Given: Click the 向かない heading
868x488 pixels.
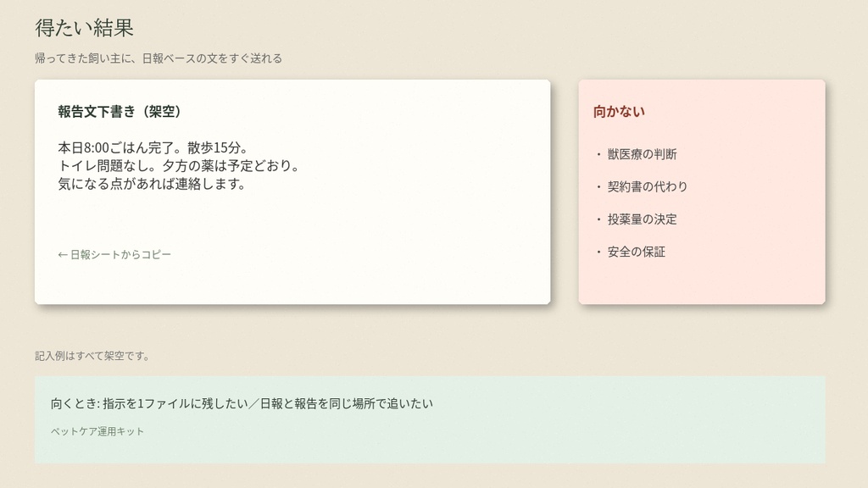Looking at the screenshot, I should pyautogui.click(x=619, y=111).
